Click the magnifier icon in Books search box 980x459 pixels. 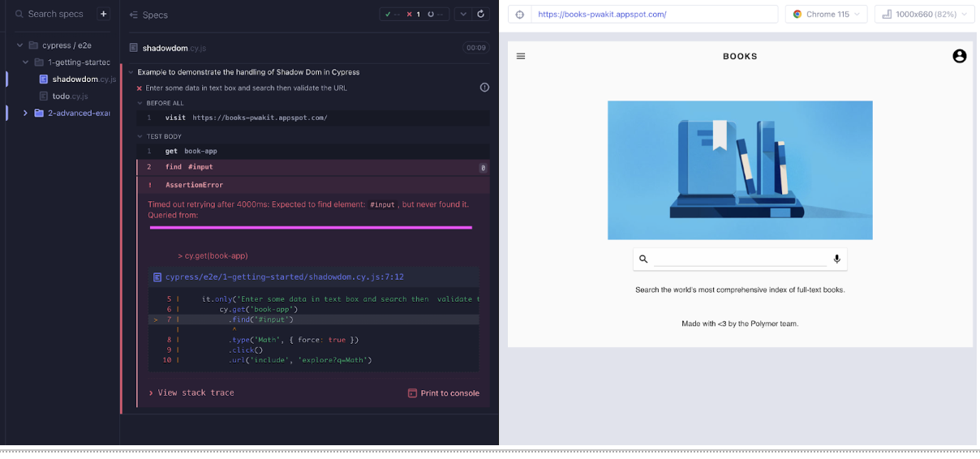click(x=643, y=259)
